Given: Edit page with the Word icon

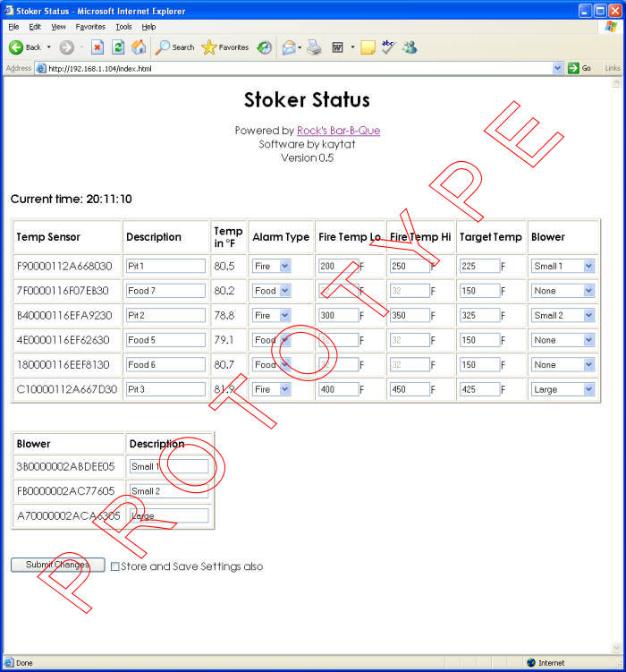Looking at the screenshot, I should pyautogui.click(x=338, y=47).
